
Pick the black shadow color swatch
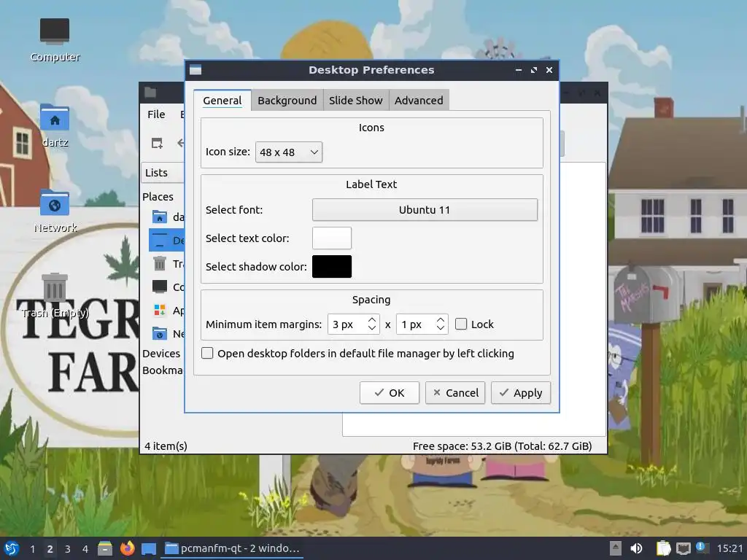coord(332,266)
